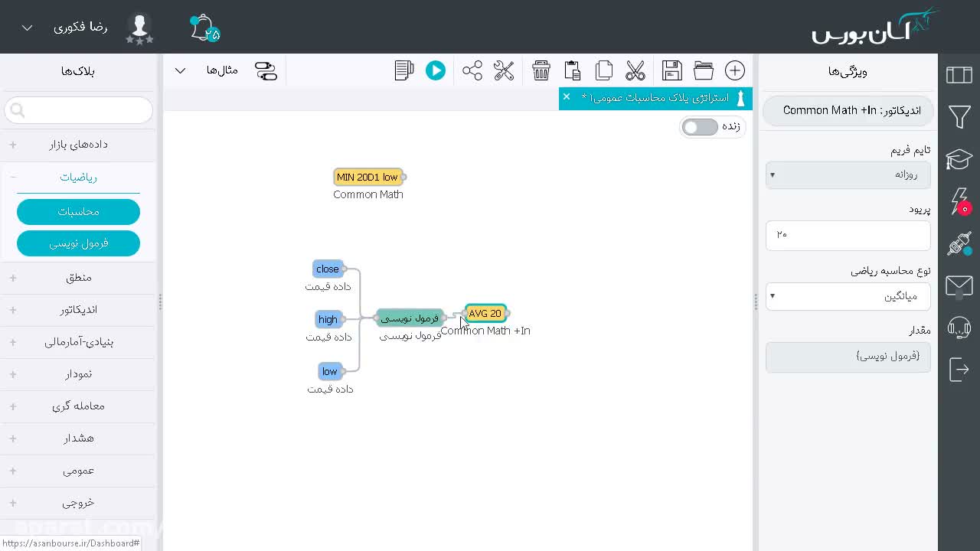Click the trash can delete icon
This screenshot has height=551, width=980.
click(x=541, y=70)
